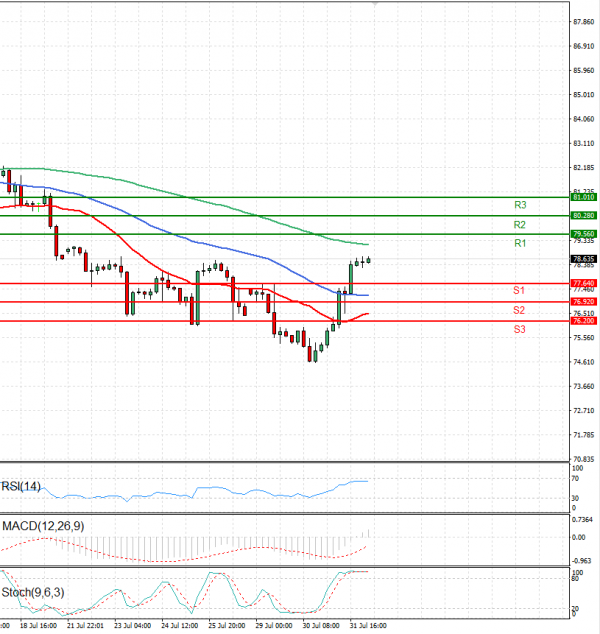Screen dimensions: 600x634
Task: Click the 85.960 price axis value
Action: point(584,70)
